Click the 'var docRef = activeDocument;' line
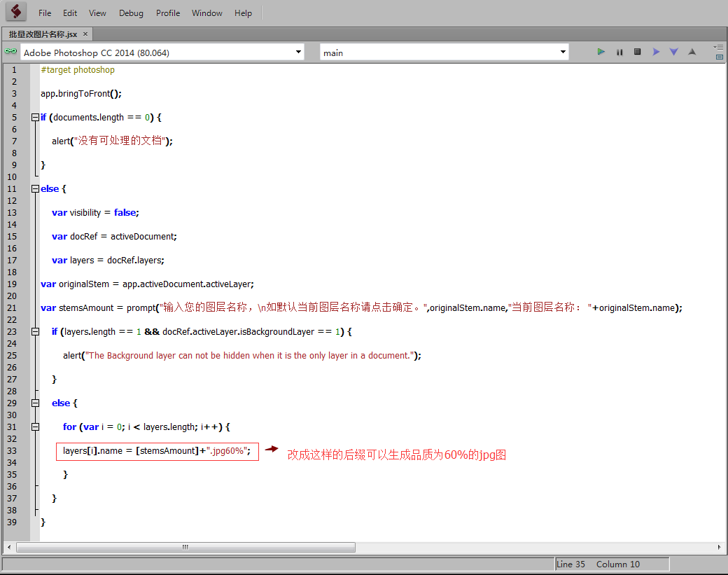Screen dimensions: 728x575 114,237
